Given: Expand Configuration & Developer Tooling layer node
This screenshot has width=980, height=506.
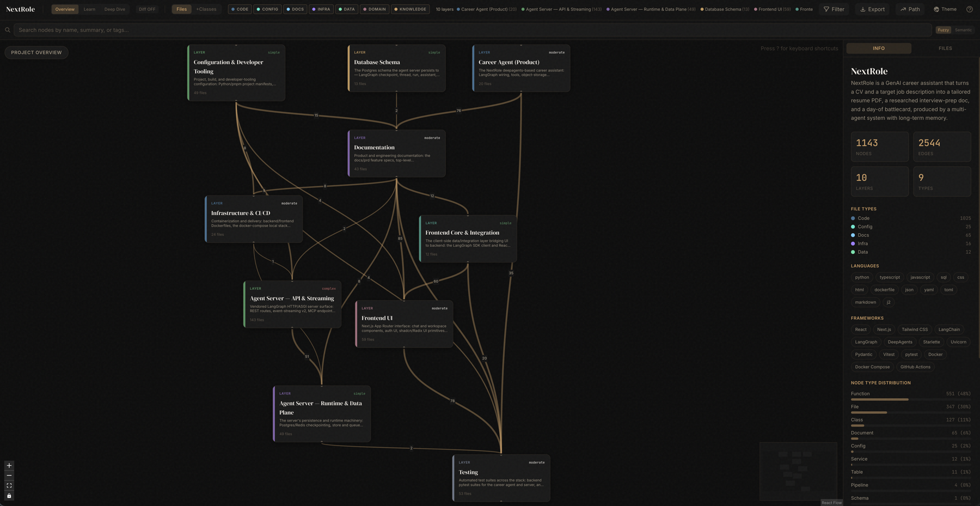Looking at the screenshot, I should 236,73.
